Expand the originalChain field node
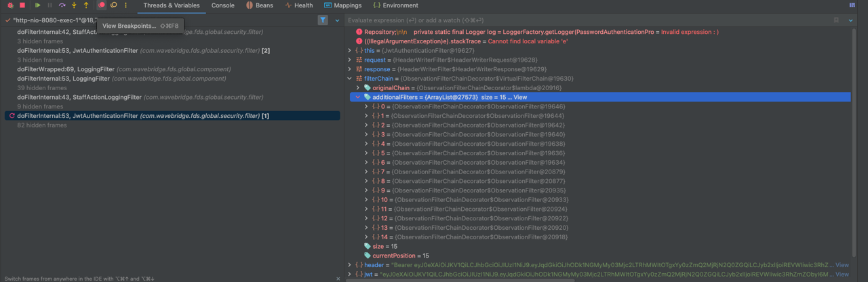 click(358, 88)
